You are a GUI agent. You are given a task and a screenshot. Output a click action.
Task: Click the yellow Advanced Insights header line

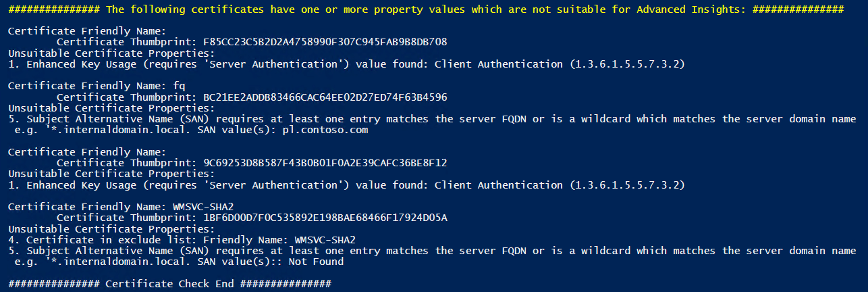tap(425, 9)
